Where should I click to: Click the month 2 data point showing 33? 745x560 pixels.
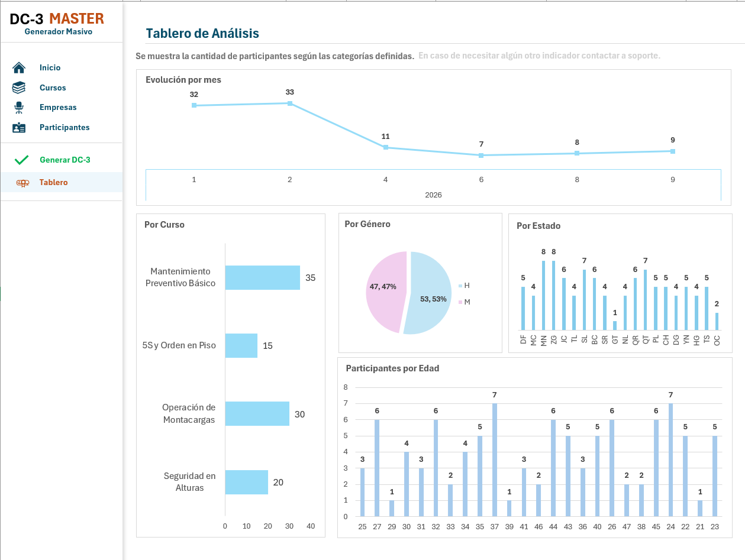[x=290, y=103]
